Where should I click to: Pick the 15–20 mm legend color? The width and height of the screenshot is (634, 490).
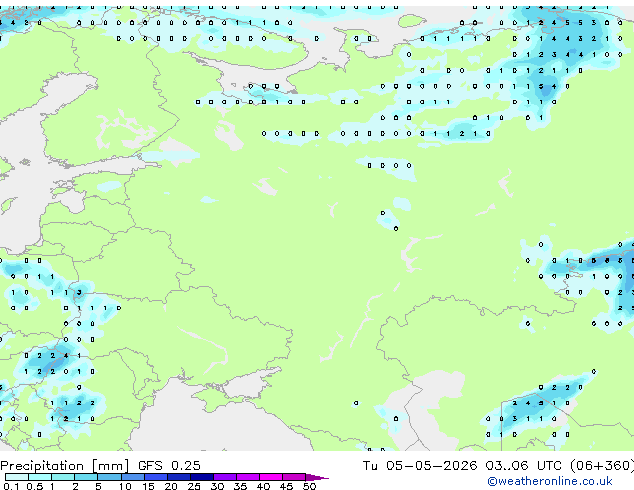(155, 477)
